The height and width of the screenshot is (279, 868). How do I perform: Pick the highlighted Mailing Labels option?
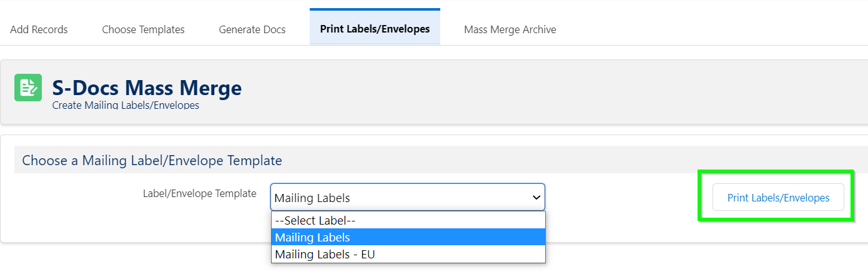coord(408,237)
